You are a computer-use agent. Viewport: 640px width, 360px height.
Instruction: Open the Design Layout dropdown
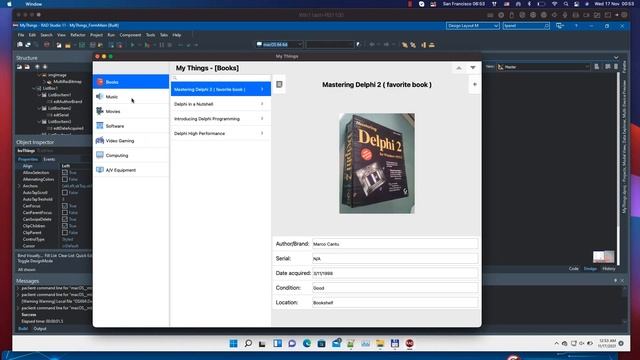coord(473,26)
